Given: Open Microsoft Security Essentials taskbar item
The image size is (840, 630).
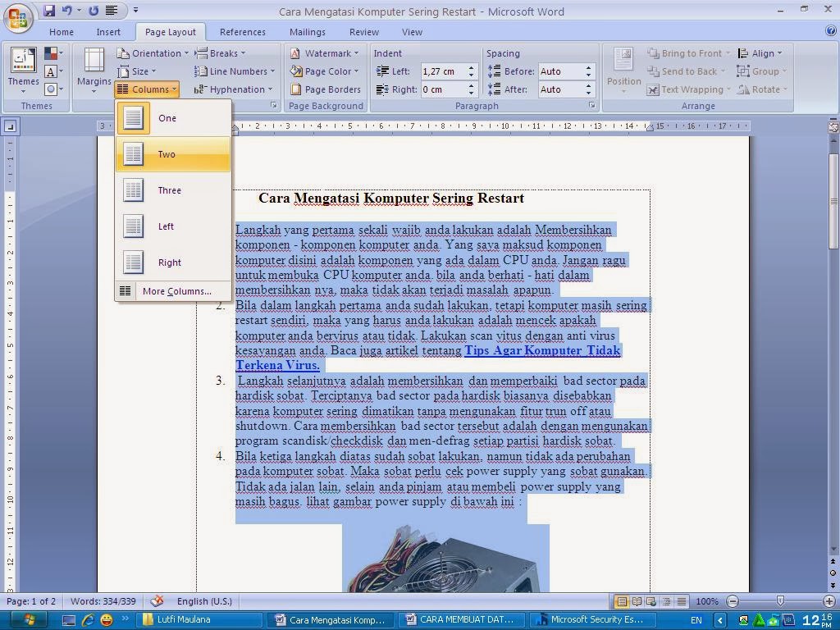Looking at the screenshot, I should (591, 619).
